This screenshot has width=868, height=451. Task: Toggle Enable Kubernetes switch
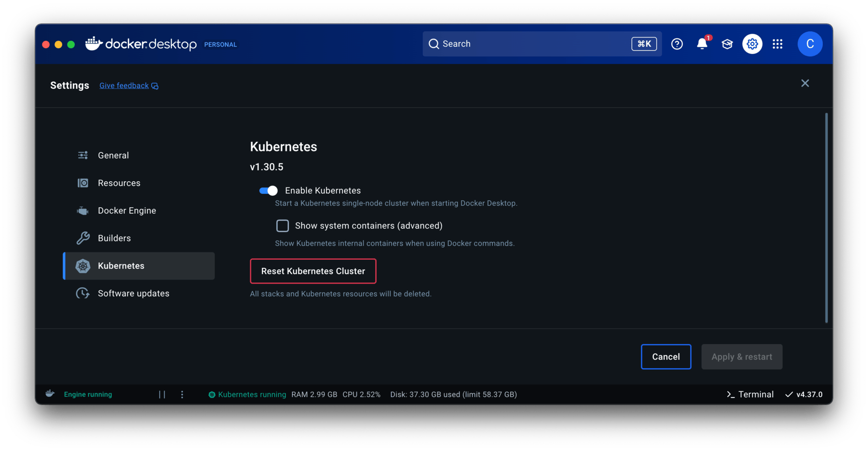pyautogui.click(x=269, y=190)
